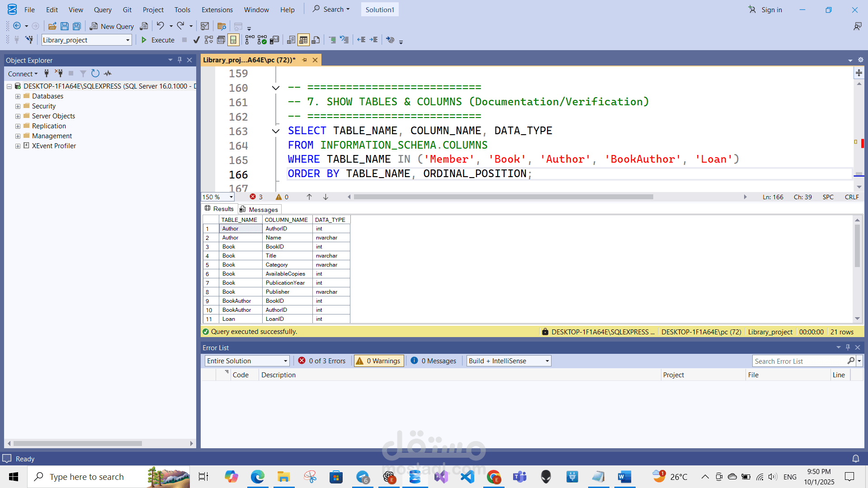868x488 pixels.
Task: Pin the Object Explorer panel
Action: pyautogui.click(x=180, y=60)
